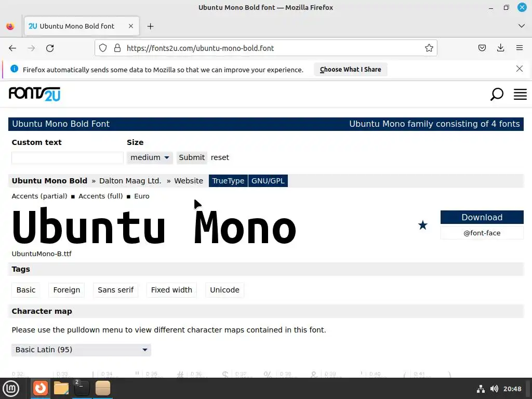Click the Ubuntu Mono font preview image

154,227
